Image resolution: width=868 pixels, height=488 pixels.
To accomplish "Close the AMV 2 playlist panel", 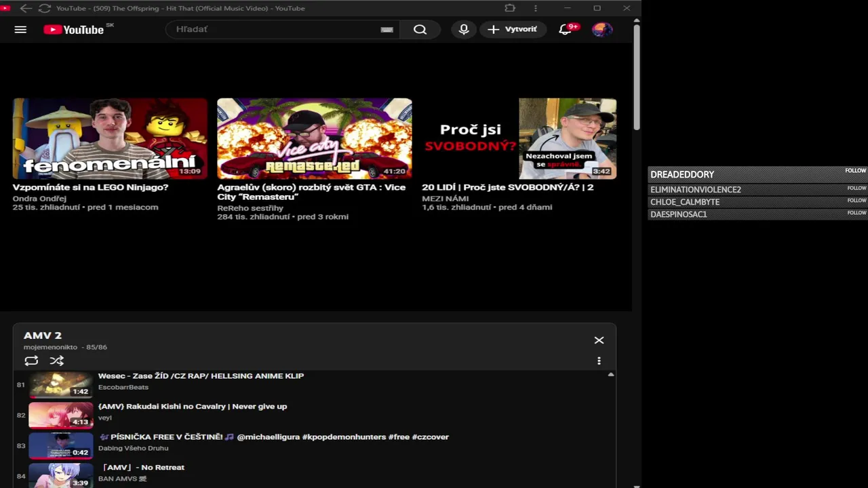I will click(x=599, y=340).
